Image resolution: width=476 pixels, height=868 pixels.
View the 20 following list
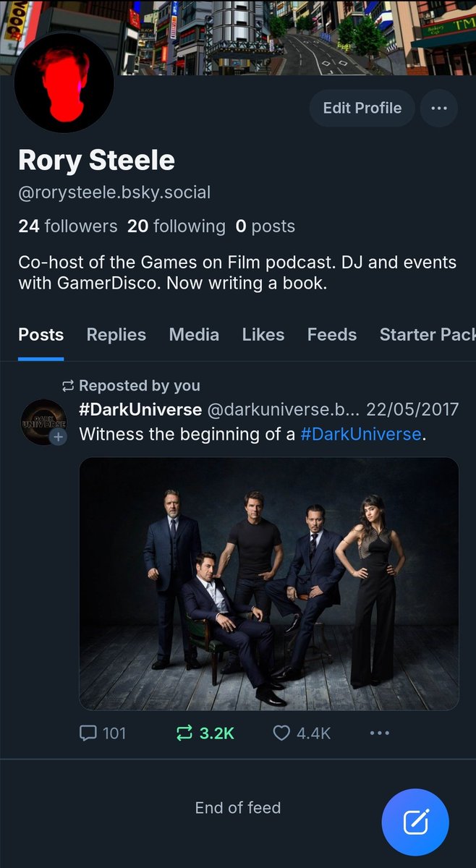click(177, 226)
